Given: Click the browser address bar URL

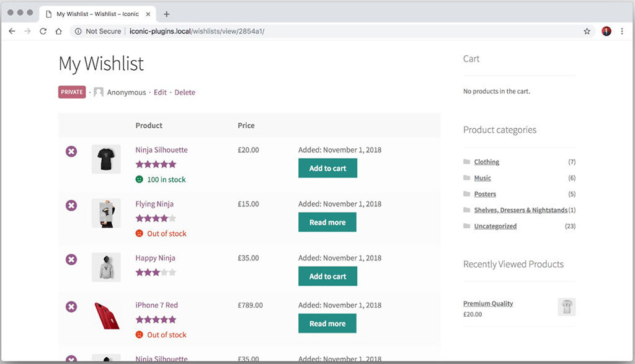Looking at the screenshot, I should click(197, 31).
